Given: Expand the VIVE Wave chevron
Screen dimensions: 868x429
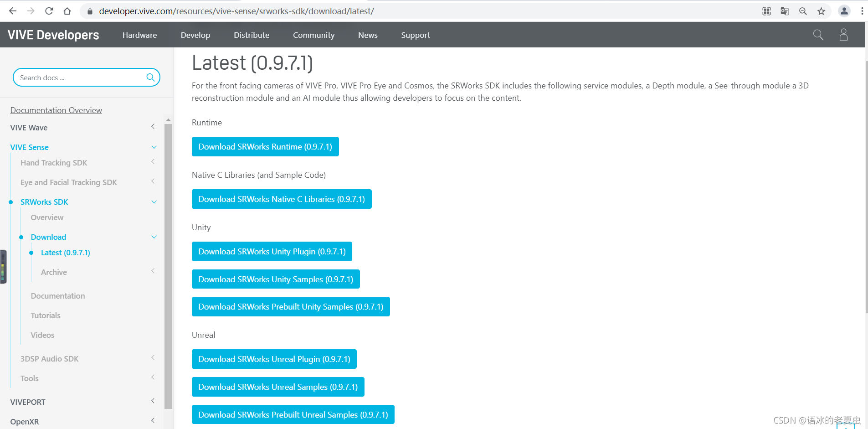Looking at the screenshot, I should point(153,127).
